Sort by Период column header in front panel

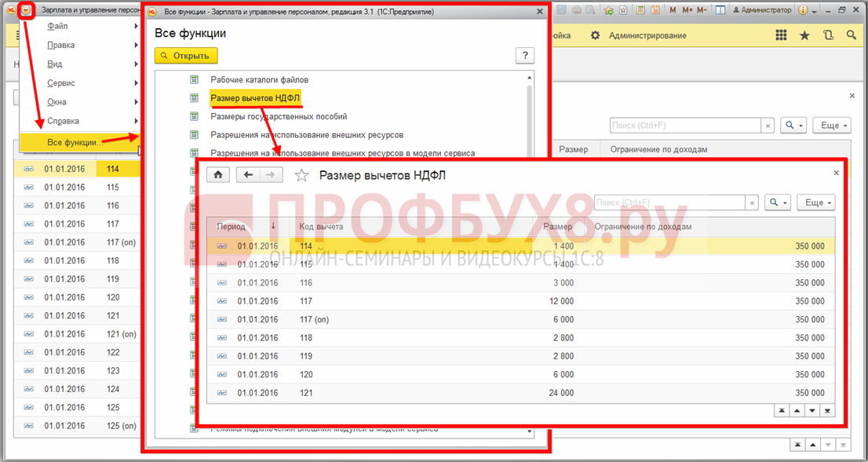click(x=248, y=227)
